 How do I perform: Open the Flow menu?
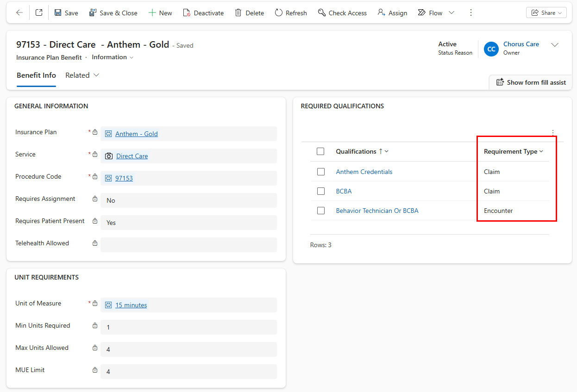point(436,13)
